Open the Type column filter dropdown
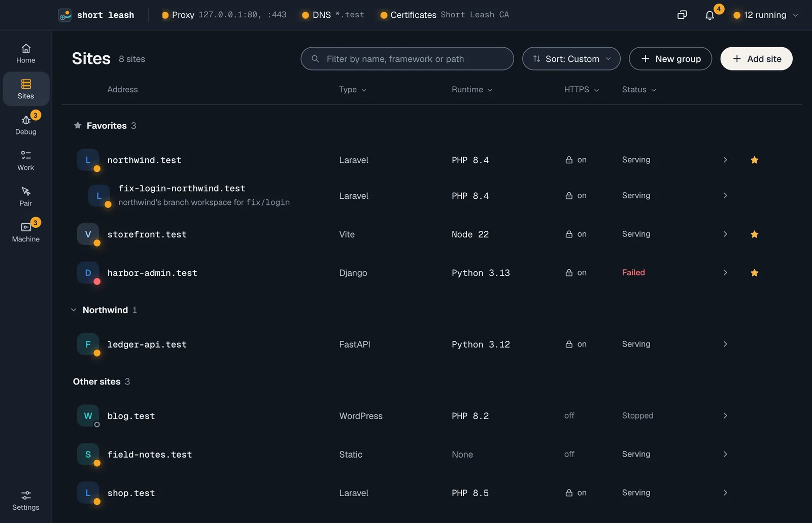Viewport: 812px width, 523px height. (x=353, y=90)
